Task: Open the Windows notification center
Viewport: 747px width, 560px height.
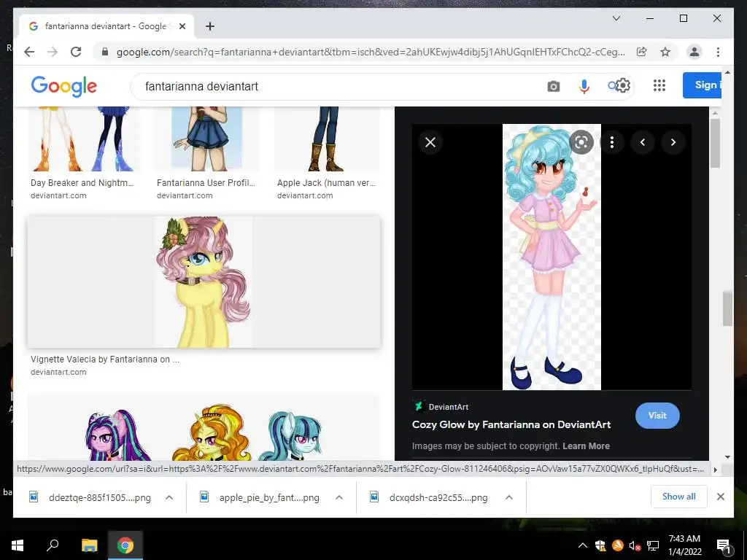Action: [723, 545]
